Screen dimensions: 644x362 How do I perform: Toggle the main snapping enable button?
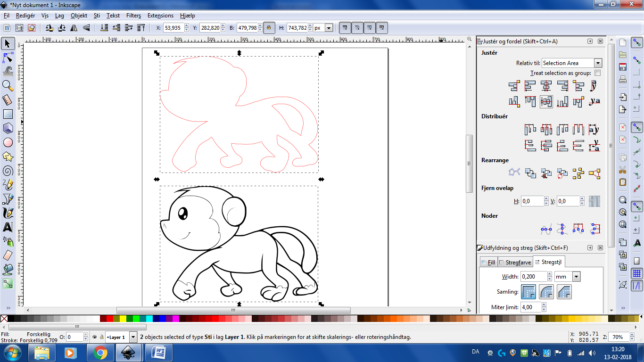click(x=637, y=43)
